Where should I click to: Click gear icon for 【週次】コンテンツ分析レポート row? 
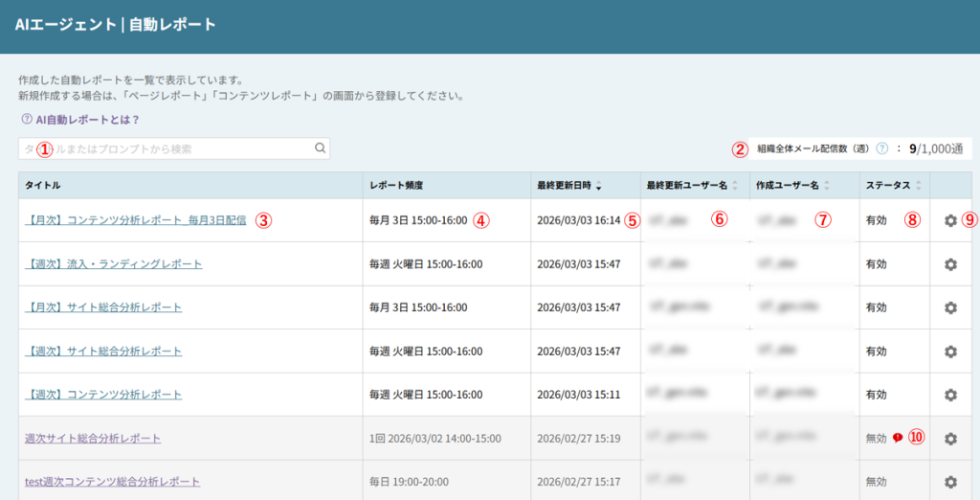pos(949,395)
